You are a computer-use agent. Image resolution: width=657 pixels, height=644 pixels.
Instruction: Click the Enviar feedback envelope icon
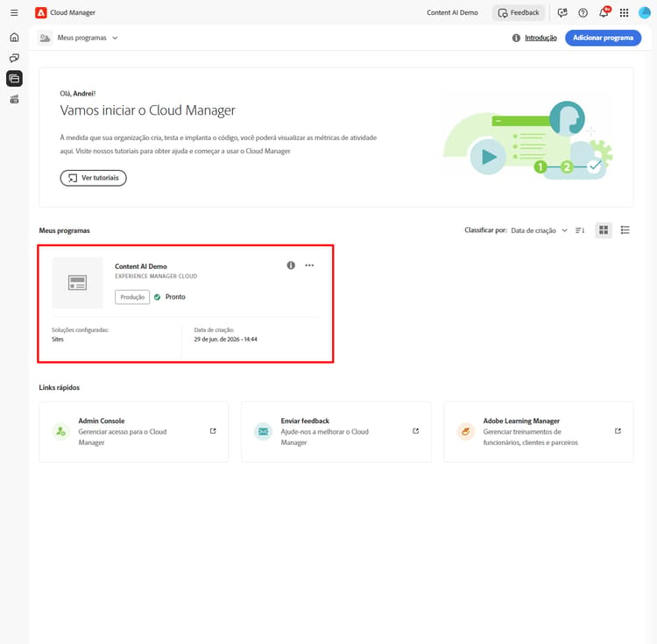click(x=263, y=431)
